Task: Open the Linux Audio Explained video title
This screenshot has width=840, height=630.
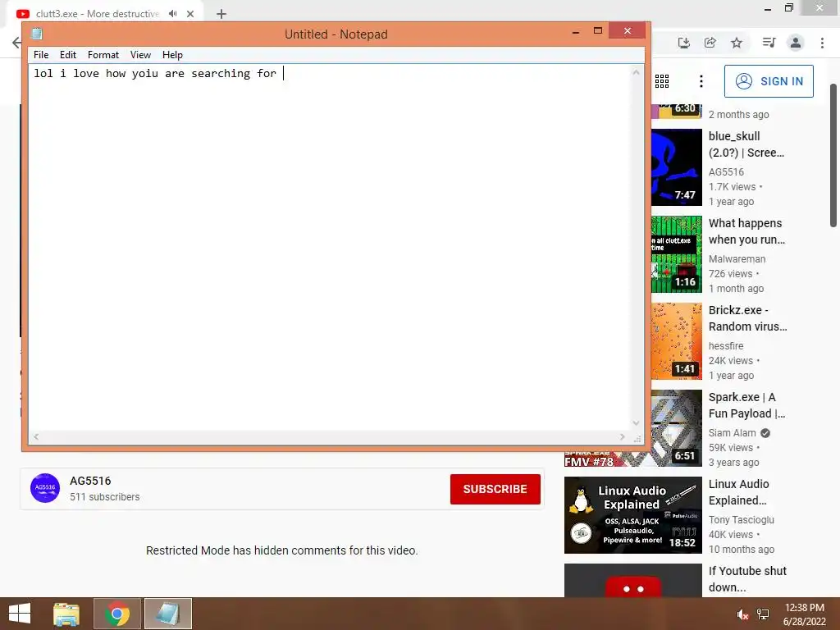Action: 739,492
